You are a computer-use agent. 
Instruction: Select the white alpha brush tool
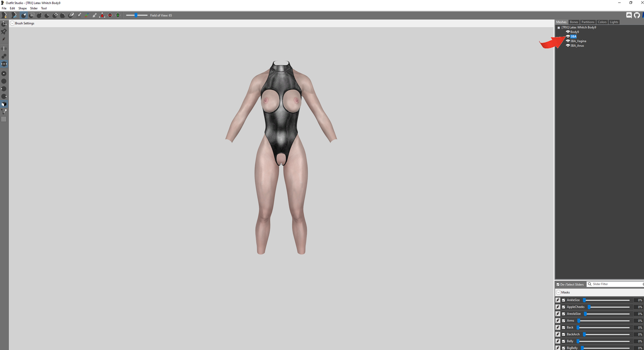click(x=95, y=15)
